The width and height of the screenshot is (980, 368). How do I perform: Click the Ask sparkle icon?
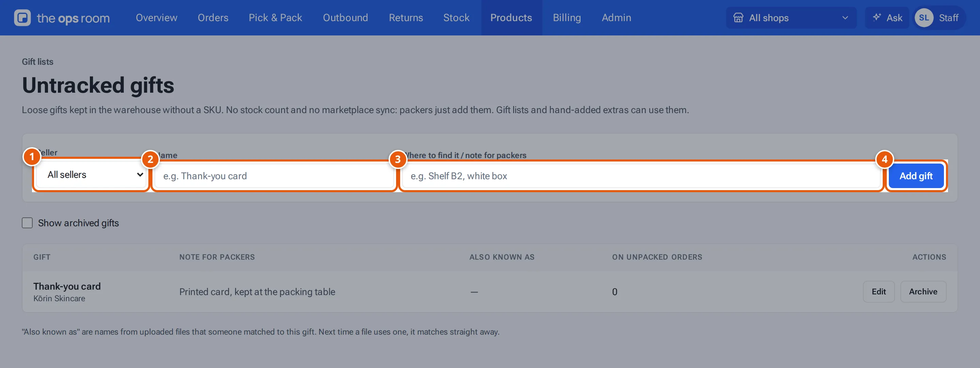(877, 17)
